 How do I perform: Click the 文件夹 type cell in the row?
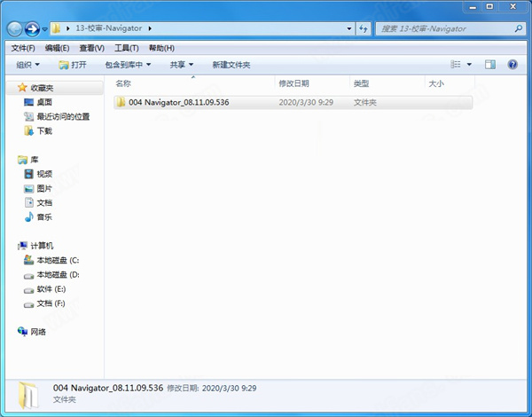click(365, 102)
